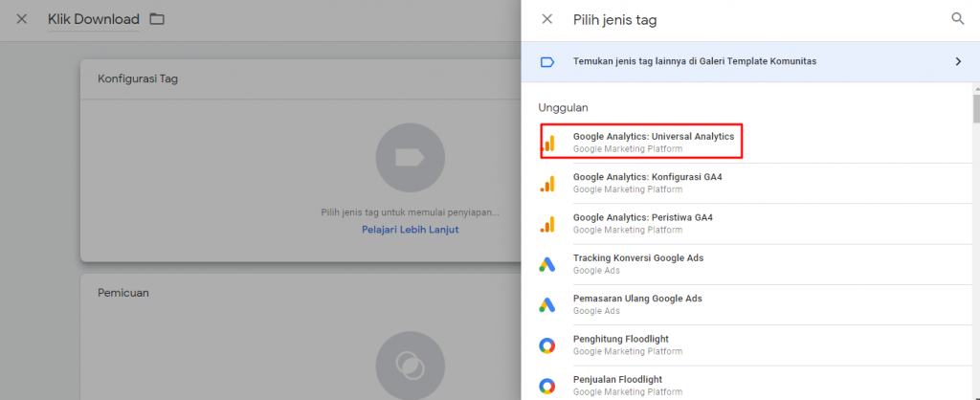This screenshot has width=980, height=400.
Task: Close the Klik Download tag editor
Action: pyautogui.click(x=22, y=19)
